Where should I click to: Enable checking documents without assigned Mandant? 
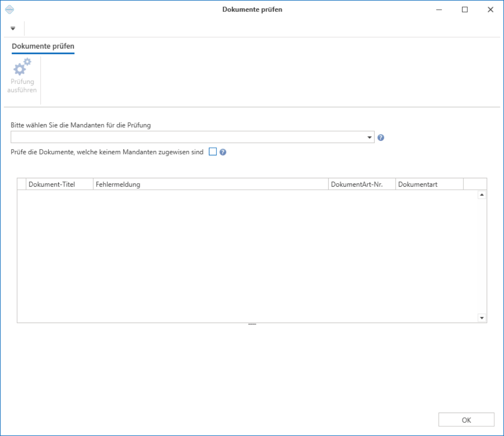pyautogui.click(x=213, y=151)
